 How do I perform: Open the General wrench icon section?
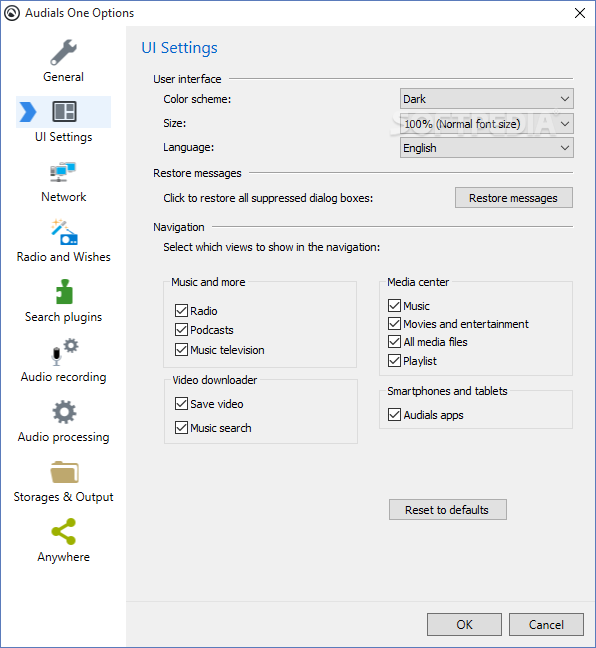click(64, 52)
